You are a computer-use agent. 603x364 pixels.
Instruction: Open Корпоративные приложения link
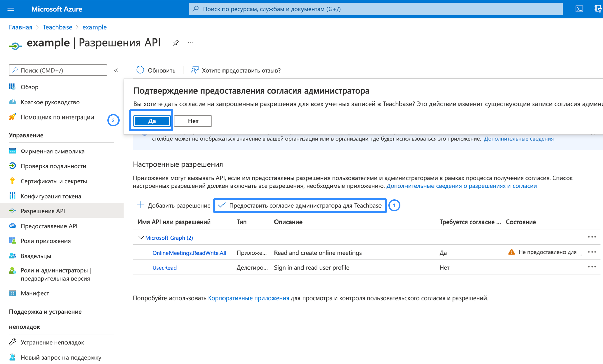click(248, 298)
